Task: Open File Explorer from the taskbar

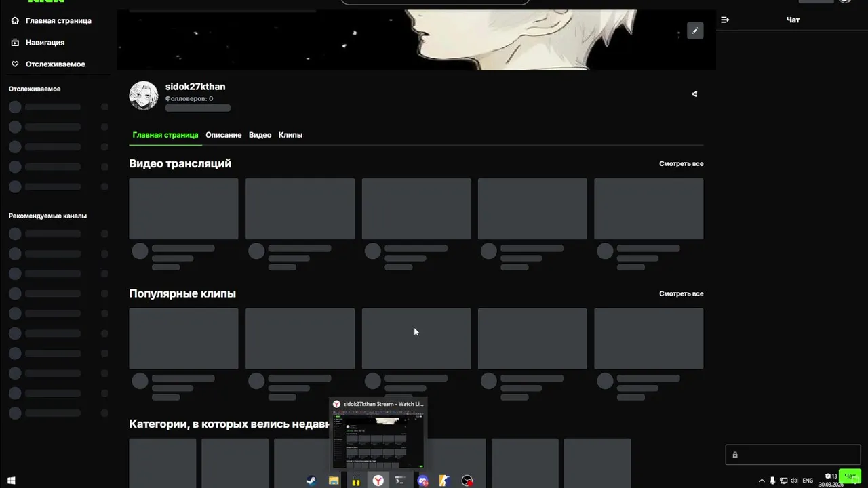Action: [334, 481]
